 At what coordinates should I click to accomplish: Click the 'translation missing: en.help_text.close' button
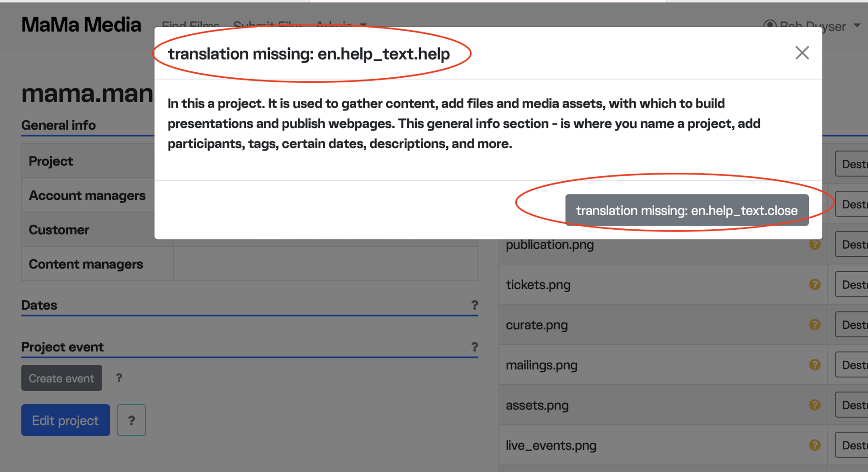click(686, 210)
